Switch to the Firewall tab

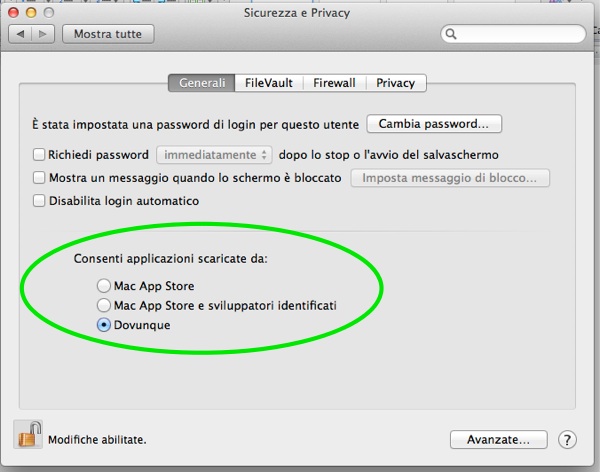pyautogui.click(x=334, y=83)
